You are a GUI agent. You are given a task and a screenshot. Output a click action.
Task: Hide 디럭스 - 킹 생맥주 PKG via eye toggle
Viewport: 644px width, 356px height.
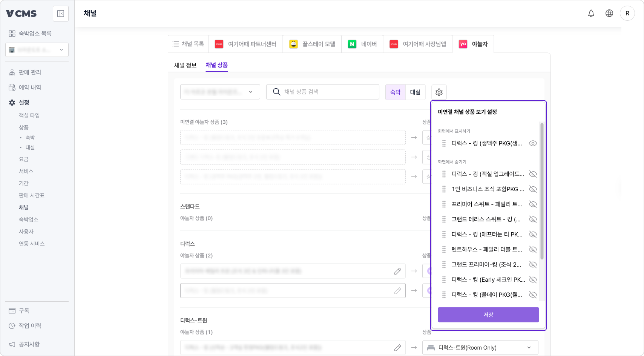[533, 143]
